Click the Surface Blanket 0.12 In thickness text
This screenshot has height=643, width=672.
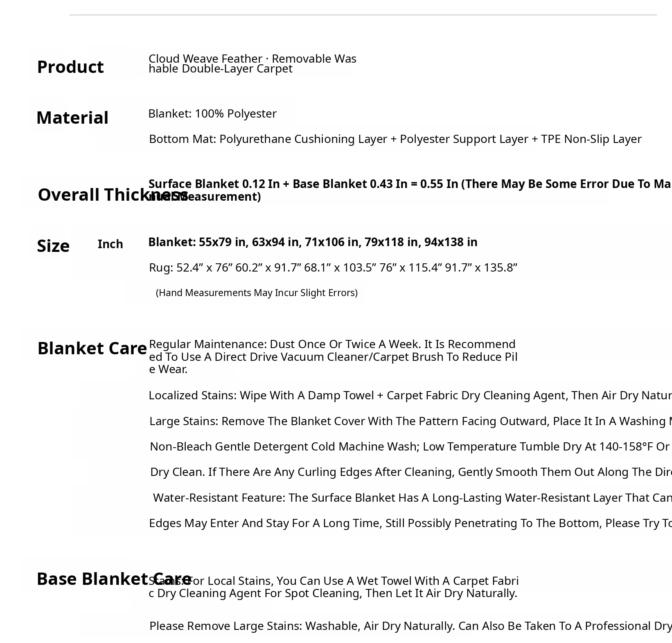point(409,184)
